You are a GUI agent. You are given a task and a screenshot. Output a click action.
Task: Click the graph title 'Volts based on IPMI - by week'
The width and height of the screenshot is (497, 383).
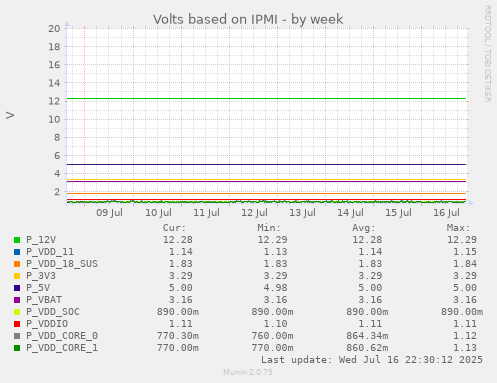pyautogui.click(x=248, y=20)
